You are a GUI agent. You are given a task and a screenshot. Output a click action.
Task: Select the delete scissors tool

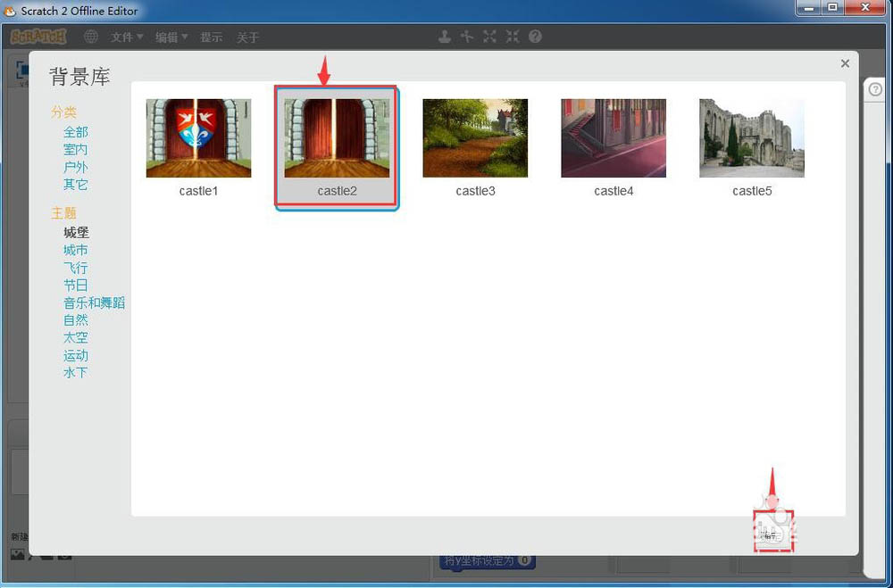(467, 37)
